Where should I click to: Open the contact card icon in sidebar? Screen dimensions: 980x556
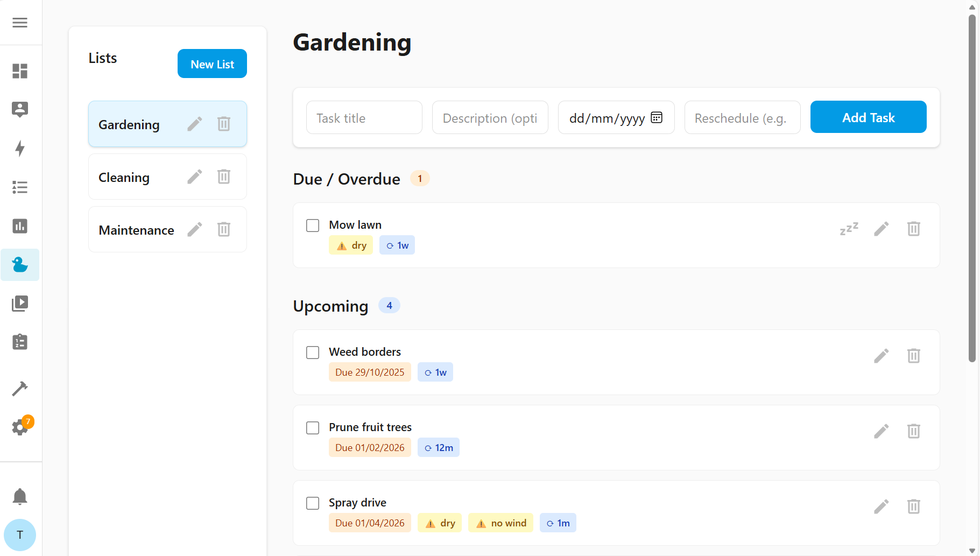coord(20,109)
